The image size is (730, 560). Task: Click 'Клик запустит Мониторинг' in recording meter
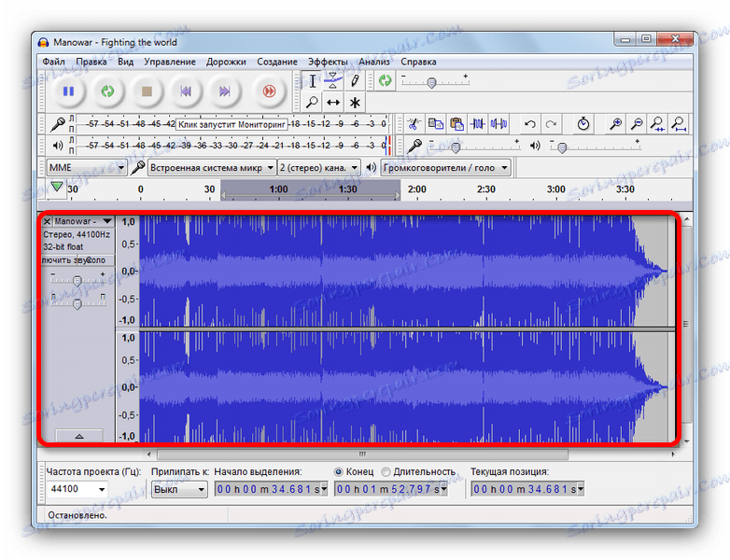click(x=232, y=124)
